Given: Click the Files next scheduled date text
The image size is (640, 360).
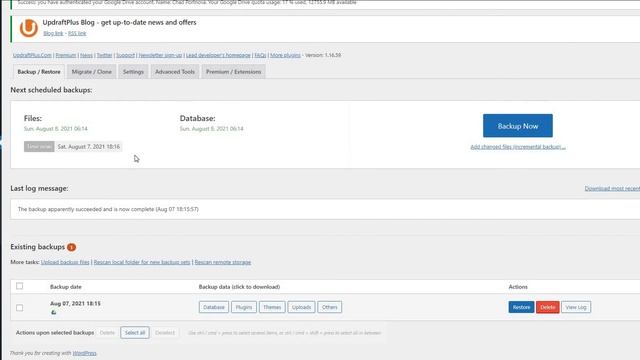Looking at the screenshot, I should coord(56,129).
